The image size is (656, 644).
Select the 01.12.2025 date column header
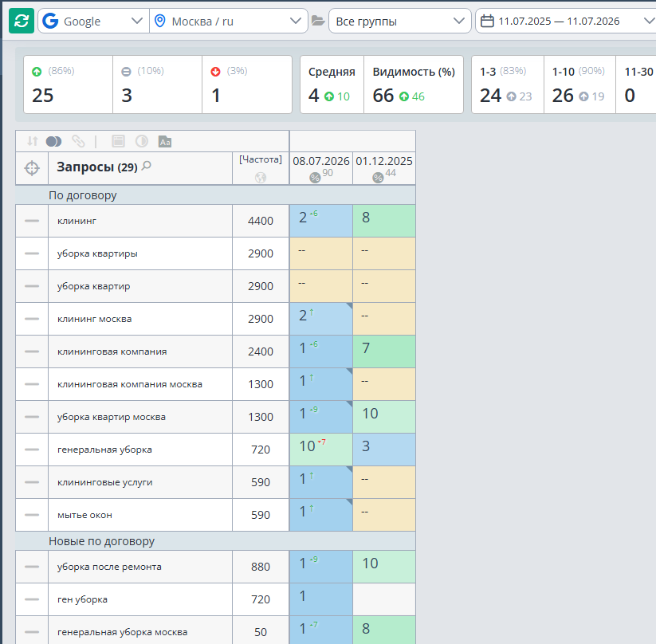point(384,168)
